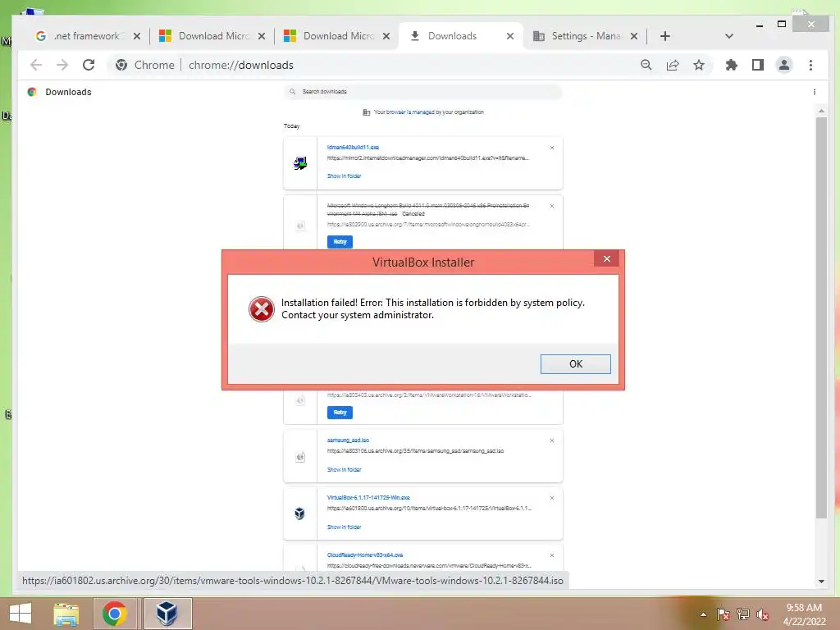Click OK in the VirtualBox Installer dialog
Screen dimensions: 840x630
(x=575, y=363)
